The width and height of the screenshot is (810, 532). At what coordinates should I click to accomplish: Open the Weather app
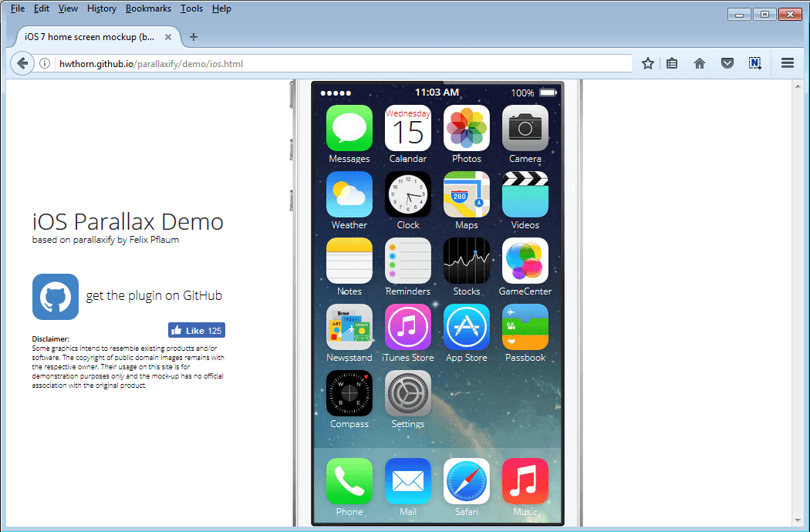pyautogui.click(x=349, y=194)
